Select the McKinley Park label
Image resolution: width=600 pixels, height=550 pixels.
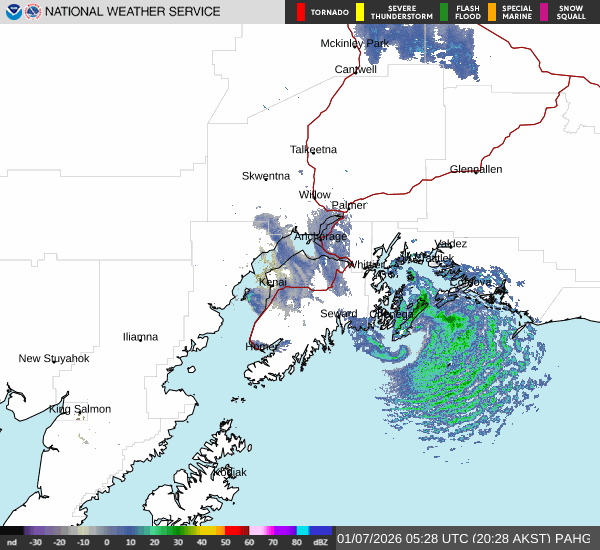[354, 44]
